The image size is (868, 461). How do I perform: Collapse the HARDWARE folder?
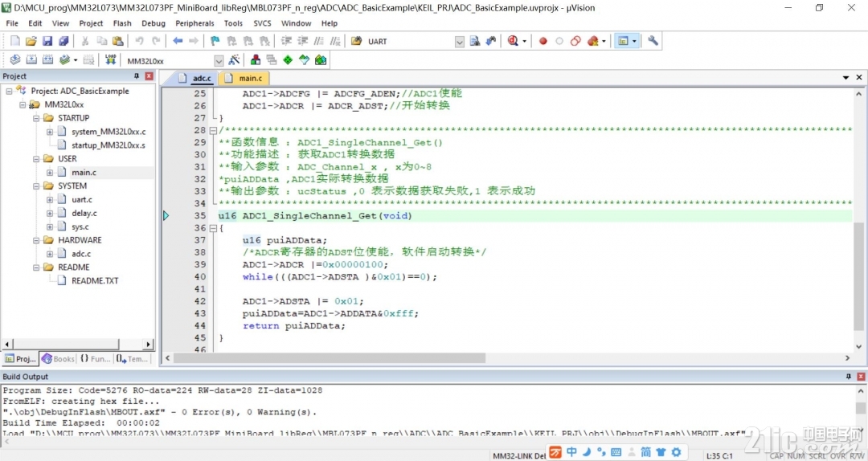(36, 240)
